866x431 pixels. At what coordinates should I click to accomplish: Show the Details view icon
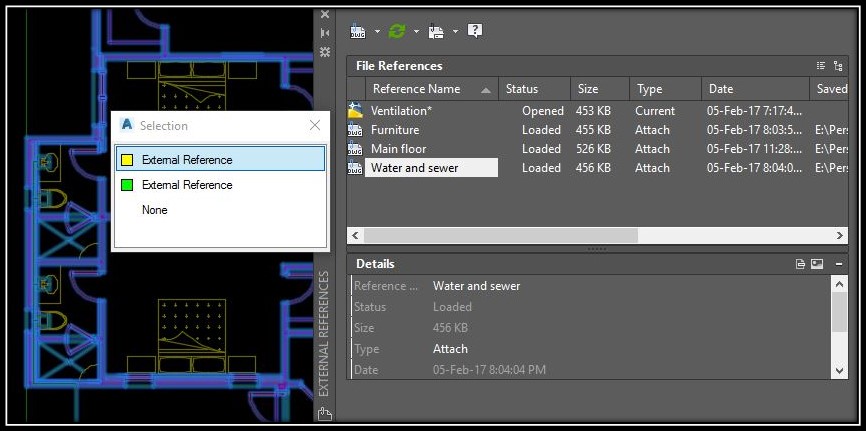coord(800,264)
